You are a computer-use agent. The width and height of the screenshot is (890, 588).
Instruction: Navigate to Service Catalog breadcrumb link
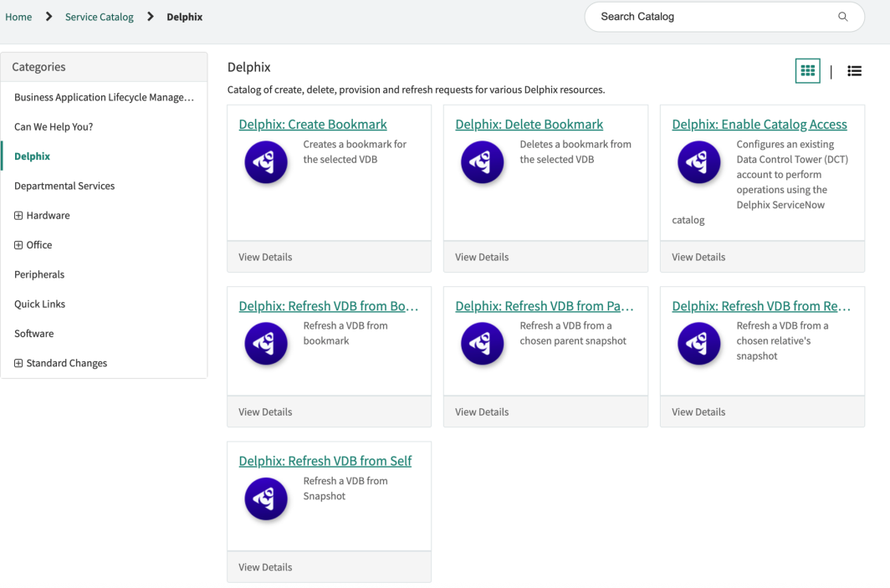pyautogui.click(x=99, y=17)
